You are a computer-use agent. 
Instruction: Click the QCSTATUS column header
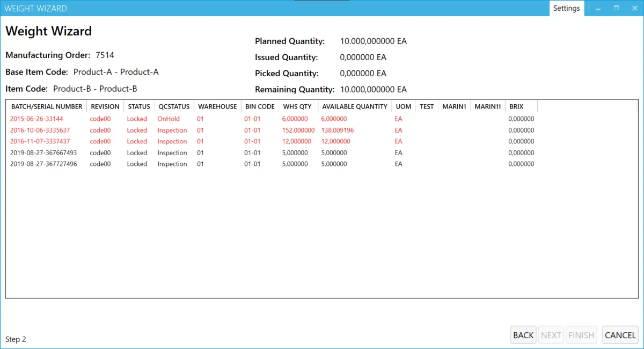174,106
